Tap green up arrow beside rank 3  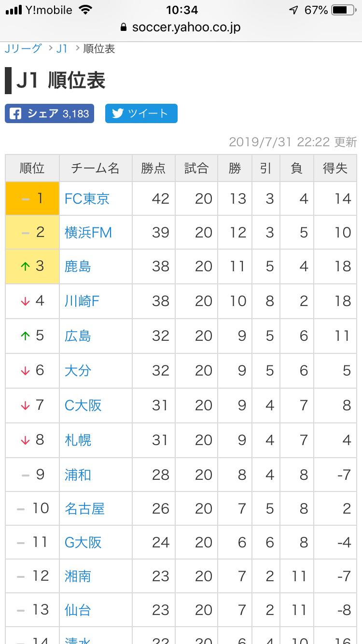point(25,266)
